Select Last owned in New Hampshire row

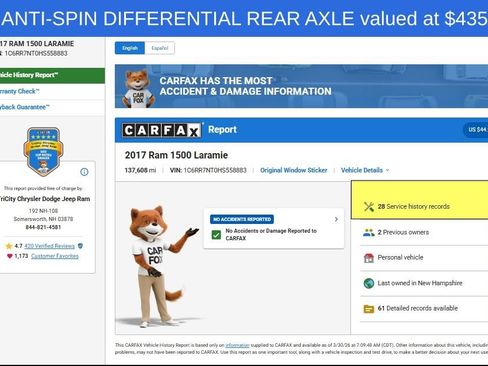(424, 283)
